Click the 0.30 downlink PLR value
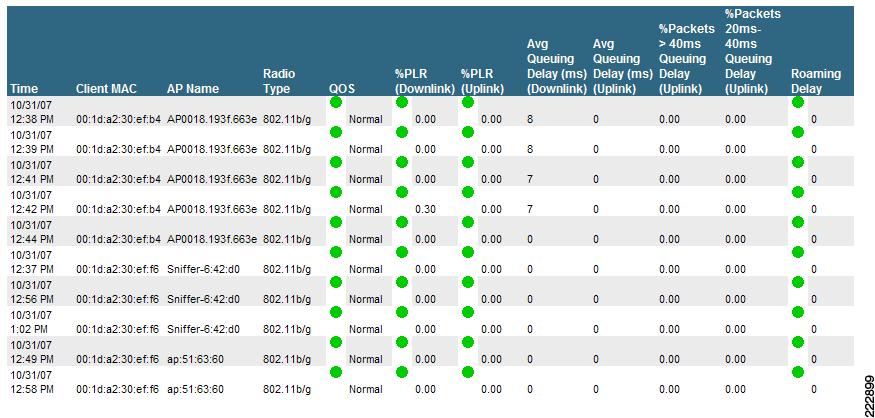 pos(425,209)
